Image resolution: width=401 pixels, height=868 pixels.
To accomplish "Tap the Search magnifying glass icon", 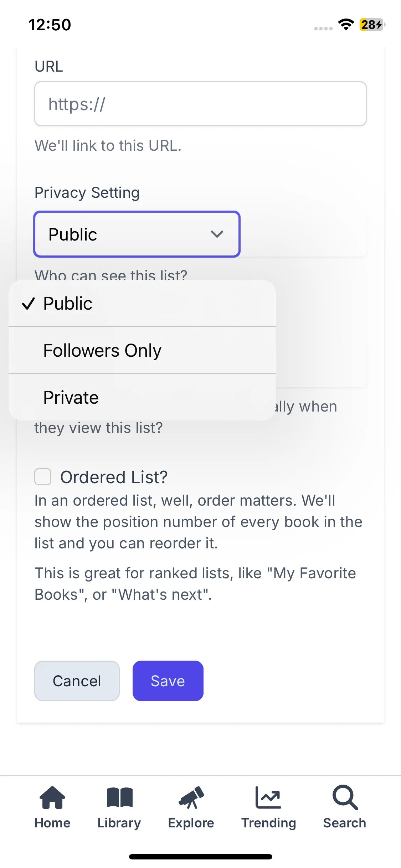I will tap(345, 797).
